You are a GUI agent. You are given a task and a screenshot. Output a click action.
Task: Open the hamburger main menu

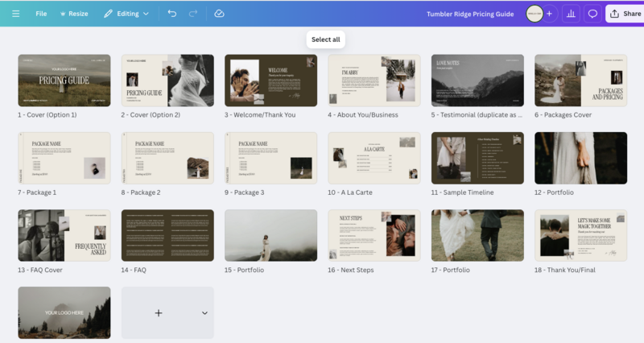(15, 14)
